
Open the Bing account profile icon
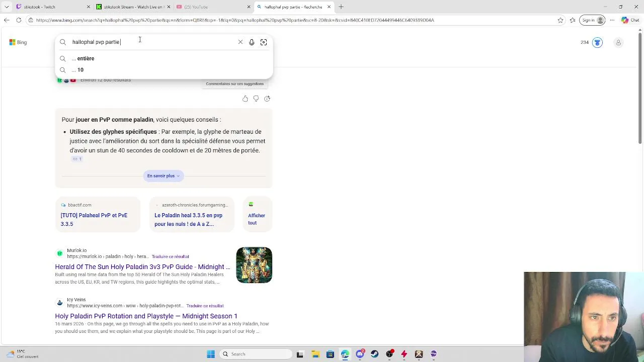click(x=618, y=42)
